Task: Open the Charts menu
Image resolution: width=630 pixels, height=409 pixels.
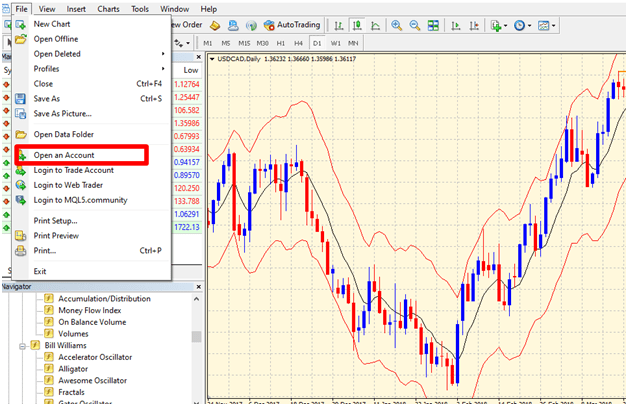Action: click(108, 9)
